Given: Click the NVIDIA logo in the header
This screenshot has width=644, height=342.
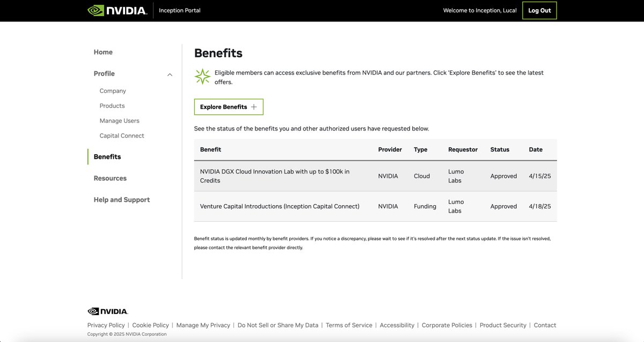Looking at the screenshot, I should [117, 10].
